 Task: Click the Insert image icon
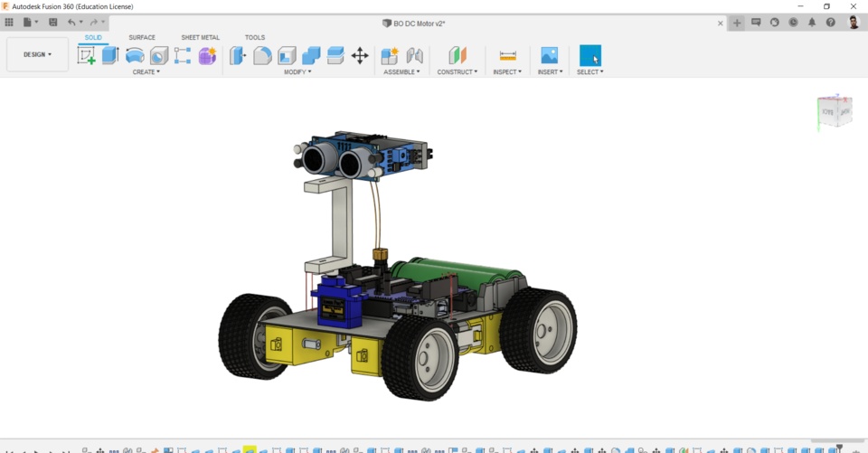[550, 55]
